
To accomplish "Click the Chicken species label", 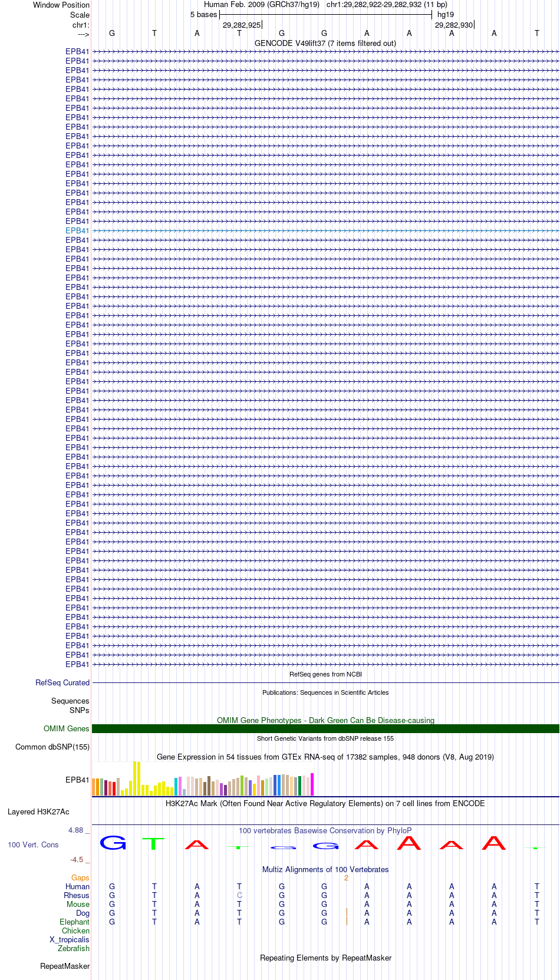I will coord(75,931).
